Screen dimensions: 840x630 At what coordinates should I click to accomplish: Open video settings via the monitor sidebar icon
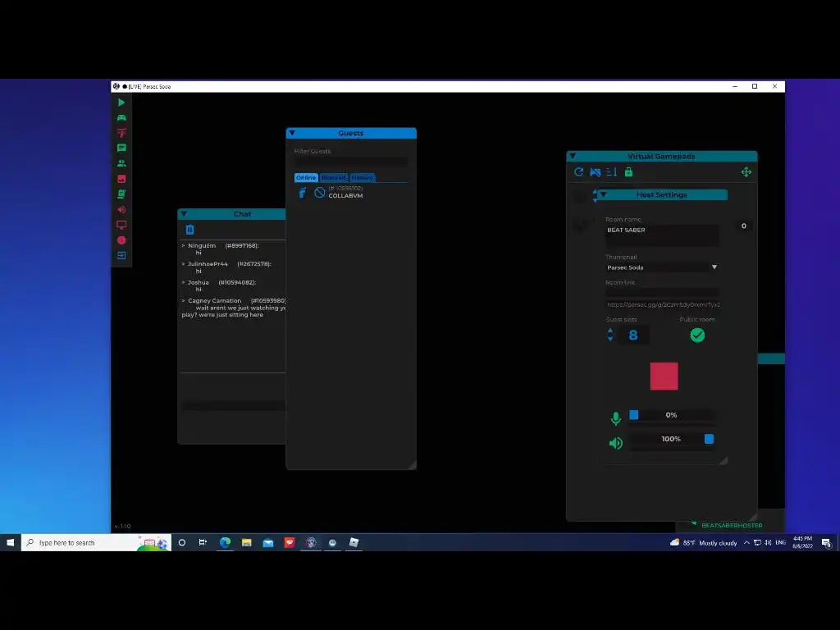pyautogui.click(x=121, y=225)
